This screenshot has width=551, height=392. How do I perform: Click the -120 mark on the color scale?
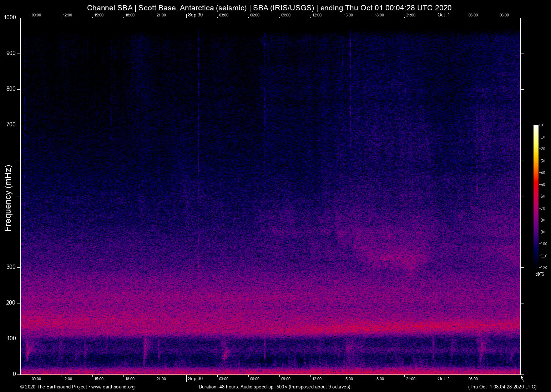click(x=542, y=267)
